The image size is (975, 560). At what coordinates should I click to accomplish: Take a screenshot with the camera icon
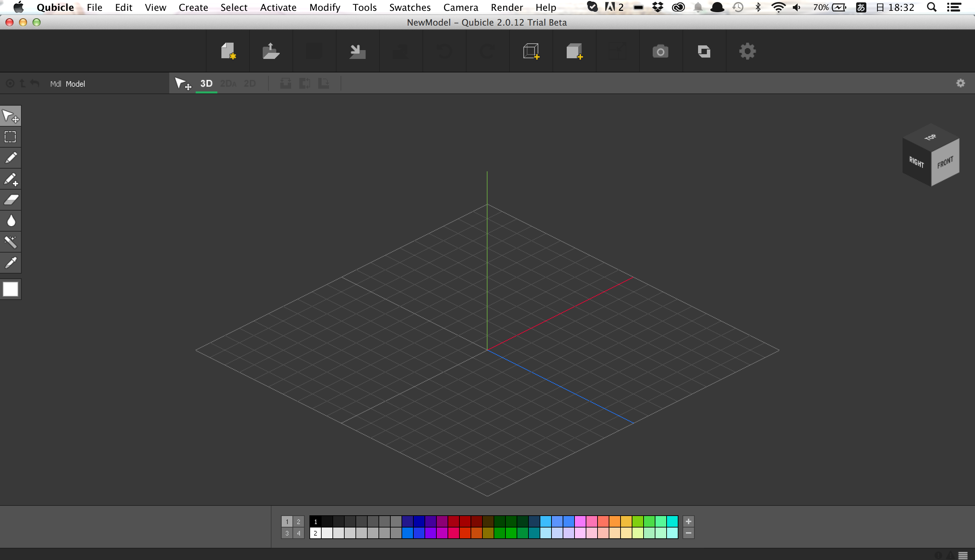pyautogui.click(x=660, y=51)
